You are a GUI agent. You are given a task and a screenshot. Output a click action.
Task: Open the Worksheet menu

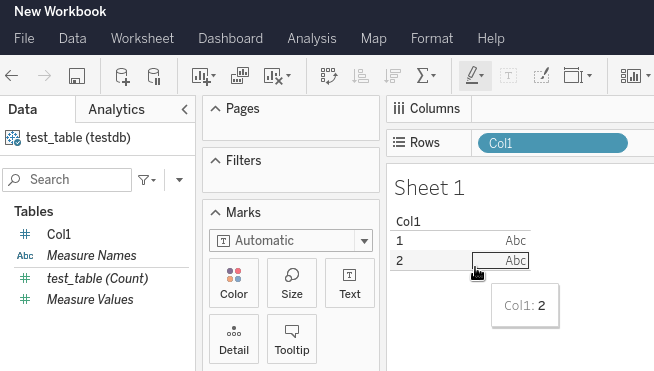coord(142,38)
